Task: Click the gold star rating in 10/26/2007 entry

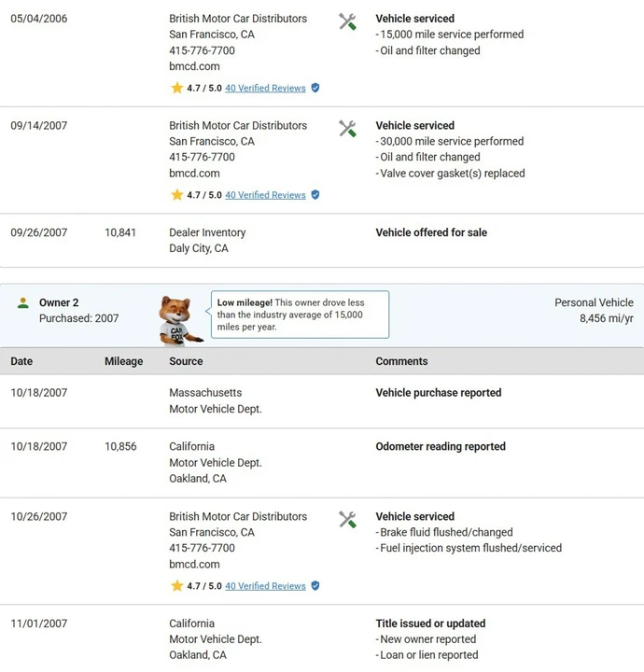Action: tap(177, 586)
